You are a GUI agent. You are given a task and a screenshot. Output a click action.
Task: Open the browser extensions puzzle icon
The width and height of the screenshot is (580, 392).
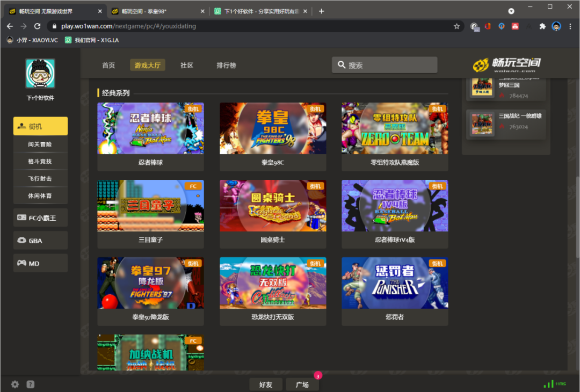coord(542,26)
